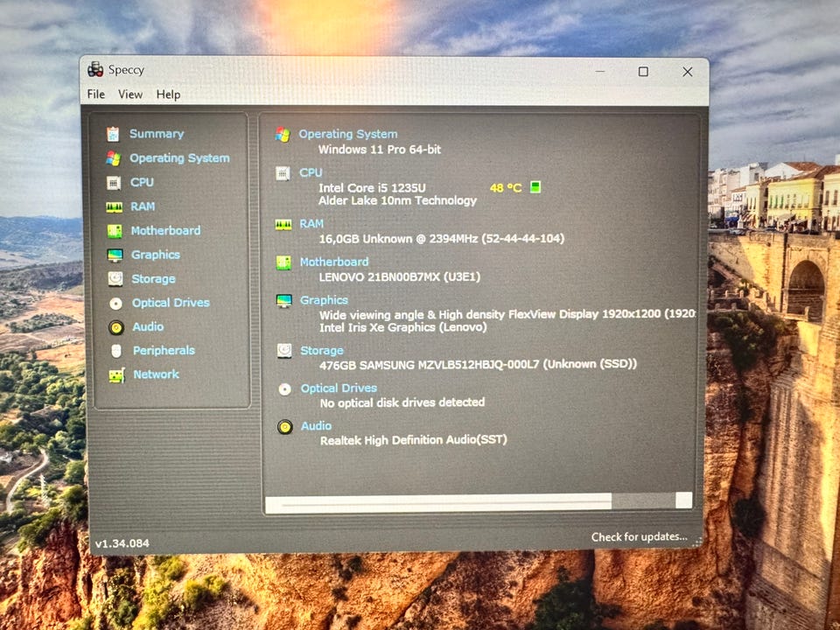Click the Motherboard heading link in summary pane
The image size is (840, 630).
pyautogui.click(x=334, y=262)
